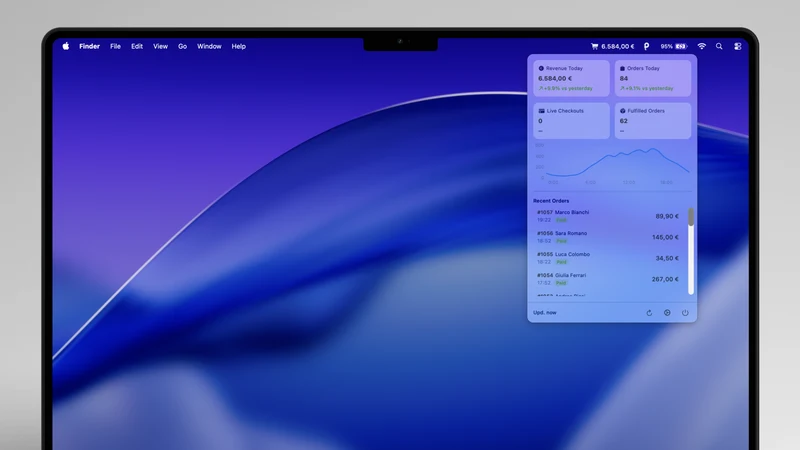Viewport: 800px width, 450px height.
Task: Click the Recent Orders scrollbar thumb
Action: point(691,217)
